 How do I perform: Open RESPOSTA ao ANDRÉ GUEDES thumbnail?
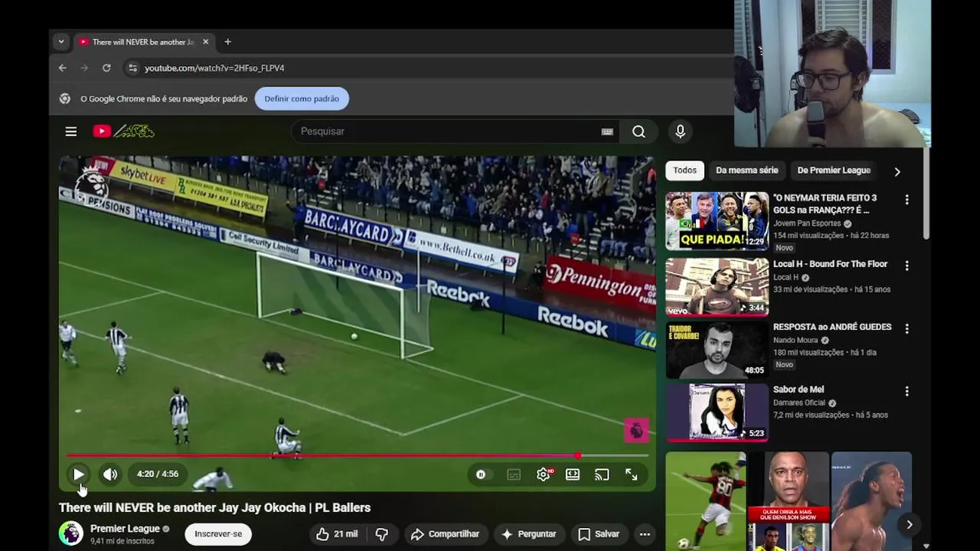(717, 350)
